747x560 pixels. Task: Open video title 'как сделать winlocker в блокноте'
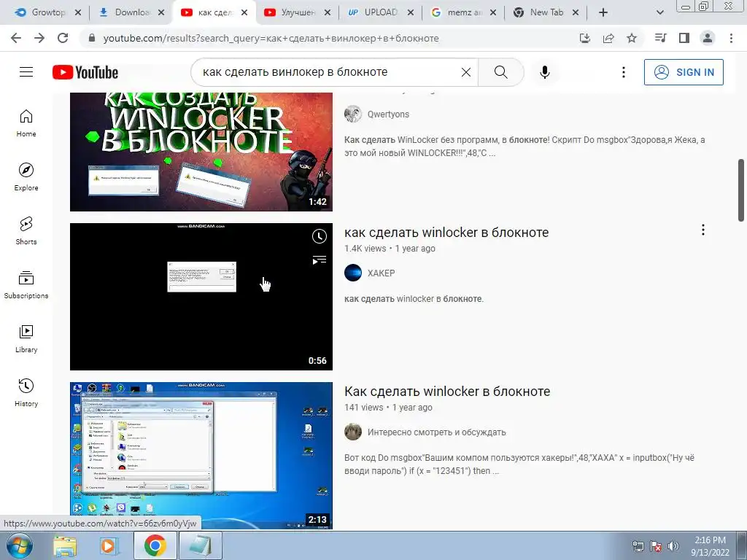click(446, 233)
